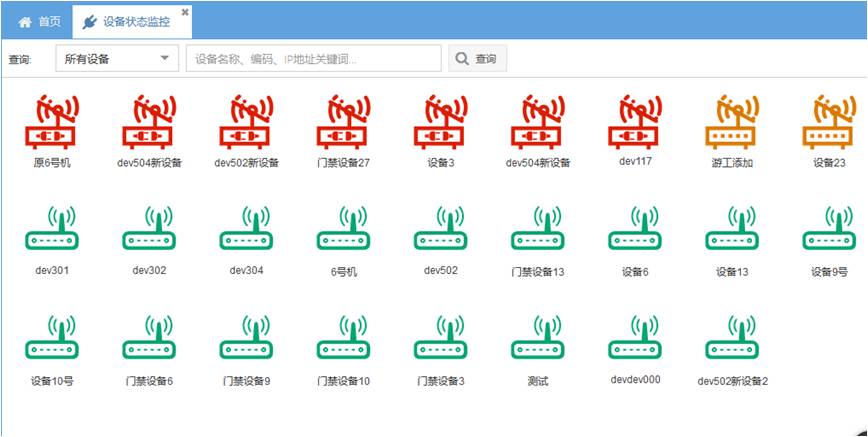Click the 测试 name label
868x437 pixels.
[538, 382]
